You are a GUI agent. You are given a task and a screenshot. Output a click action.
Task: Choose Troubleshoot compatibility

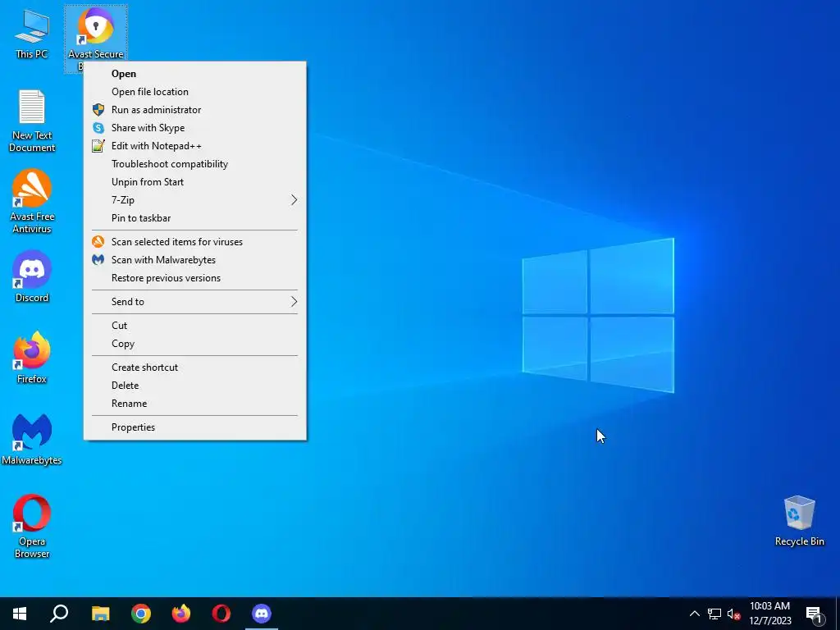[195, 164]
